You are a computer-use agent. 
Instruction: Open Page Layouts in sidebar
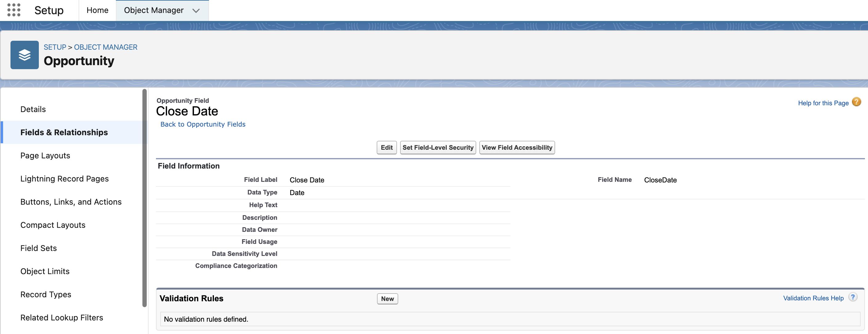click(x=45, y=156)
